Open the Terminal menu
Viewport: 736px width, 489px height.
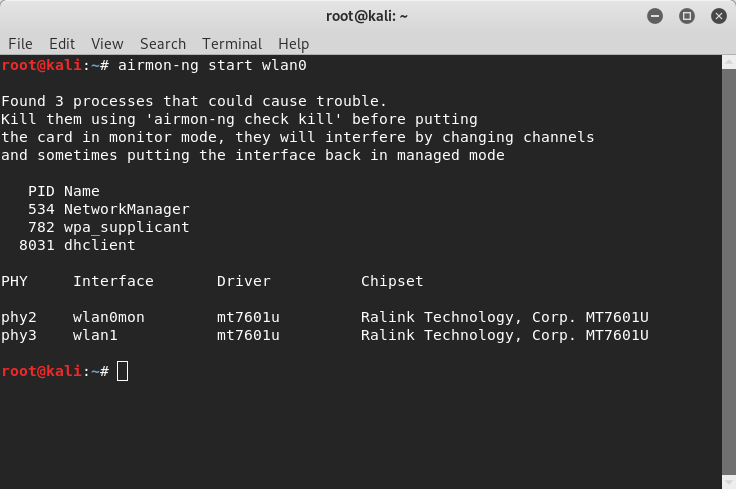coord(232,44)
